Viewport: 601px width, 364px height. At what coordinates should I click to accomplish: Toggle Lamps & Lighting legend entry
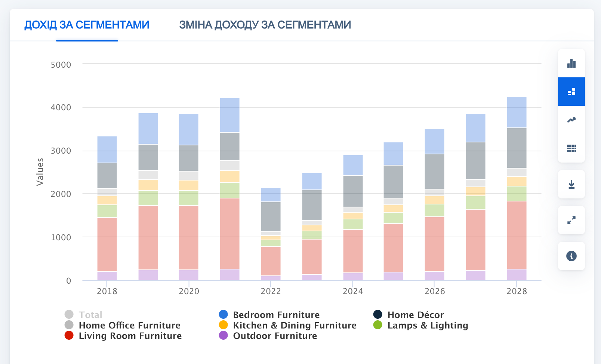(x=428, y=325)
